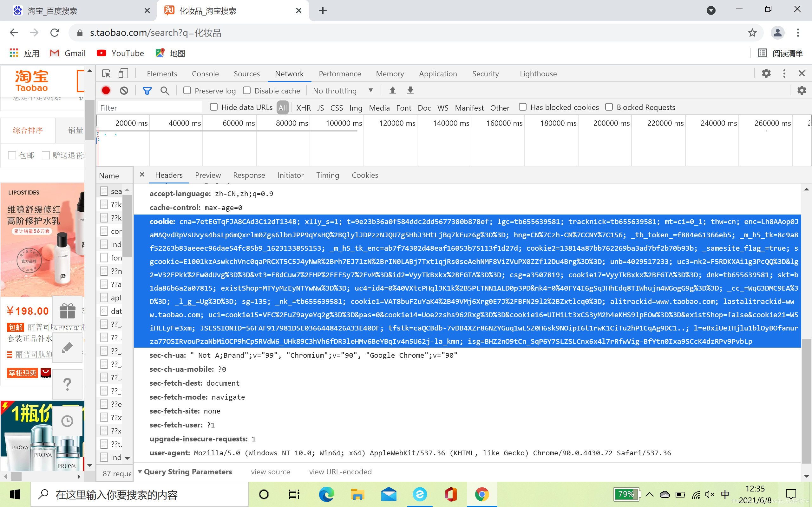The height and width of the screenshot is (507, 812).
Task: Click the import HAR file upload icon
Action: point(392,91)
